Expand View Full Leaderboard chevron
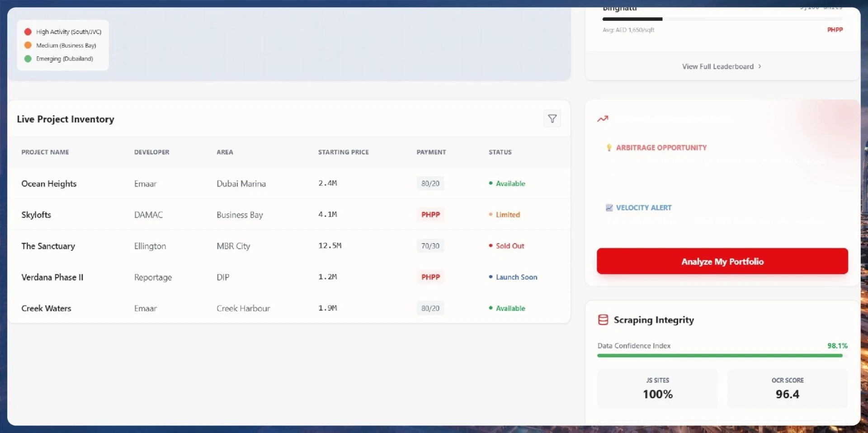The height and width of the screenshot is (433, 868). pyautogui.click(x=759, y=66)
